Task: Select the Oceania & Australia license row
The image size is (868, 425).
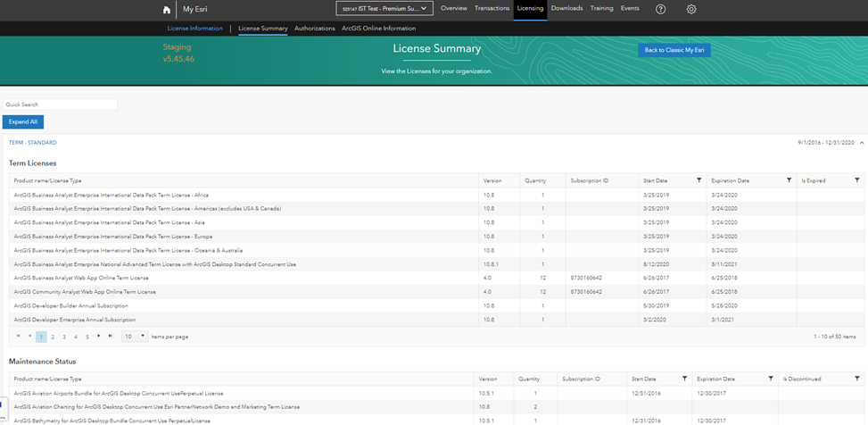Action: coord(437,251)
